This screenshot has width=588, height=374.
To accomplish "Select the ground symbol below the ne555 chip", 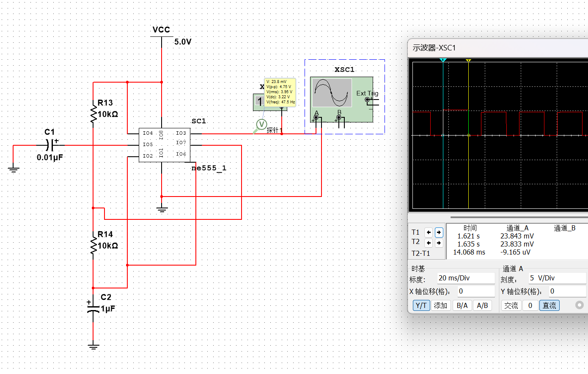I will point(162,209).
